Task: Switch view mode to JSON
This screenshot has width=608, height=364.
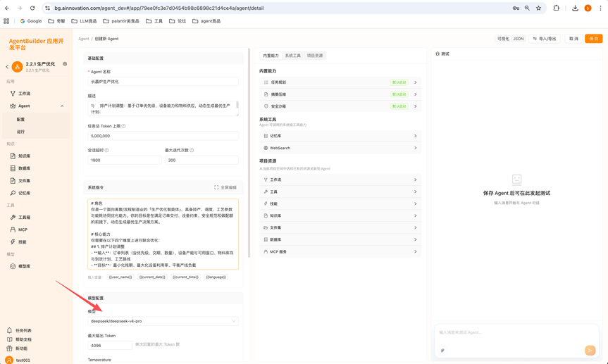Action: point(519,39)
